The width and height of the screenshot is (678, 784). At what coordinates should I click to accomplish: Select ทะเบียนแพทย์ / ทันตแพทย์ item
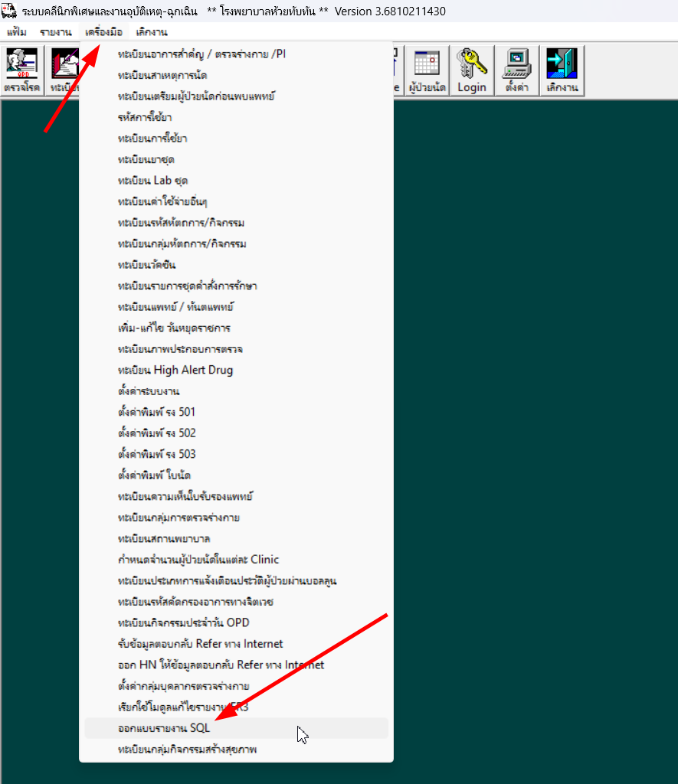coord(175,306)
